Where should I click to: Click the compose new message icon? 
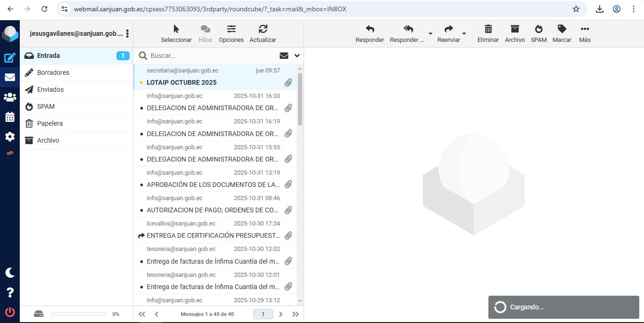(x=10, y=58)
